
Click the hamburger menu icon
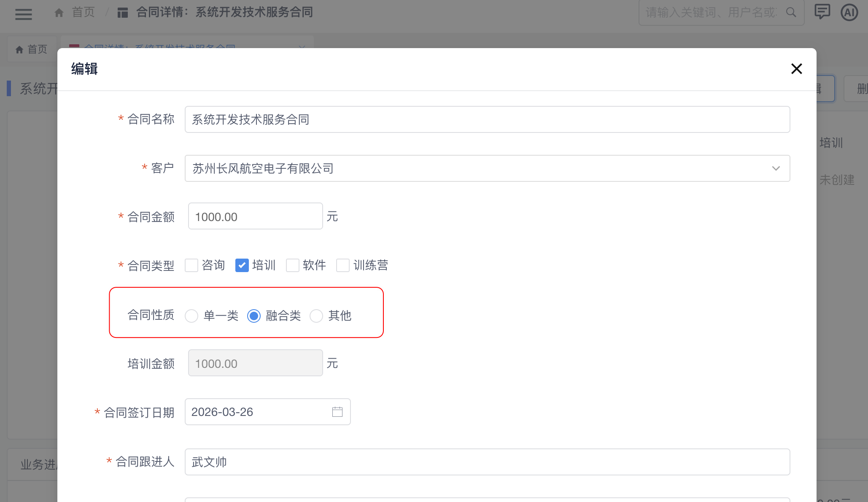coord(24,14)
